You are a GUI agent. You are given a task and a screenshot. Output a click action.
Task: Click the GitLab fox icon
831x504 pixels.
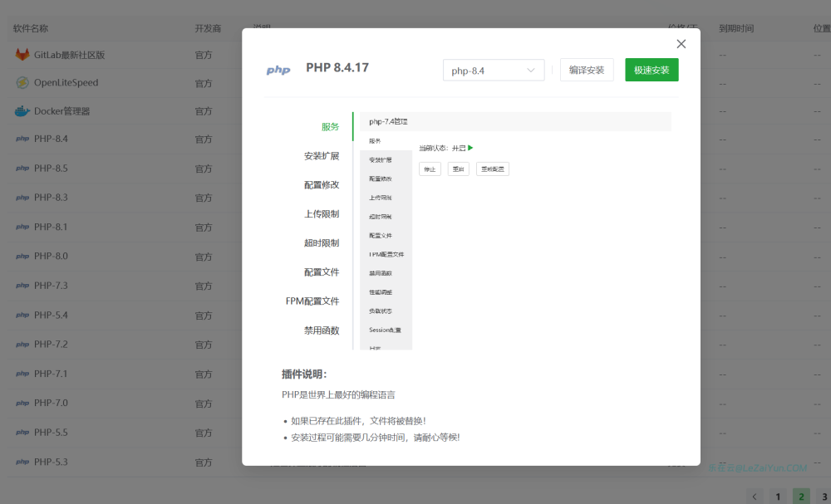coord(22,55)
